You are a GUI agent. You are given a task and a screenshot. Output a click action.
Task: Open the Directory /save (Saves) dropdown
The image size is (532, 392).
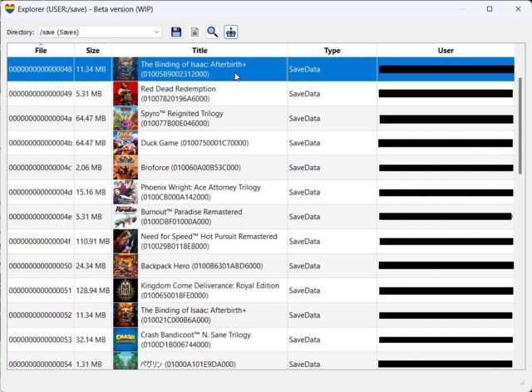pyautogui.click(x=100, y=32)
